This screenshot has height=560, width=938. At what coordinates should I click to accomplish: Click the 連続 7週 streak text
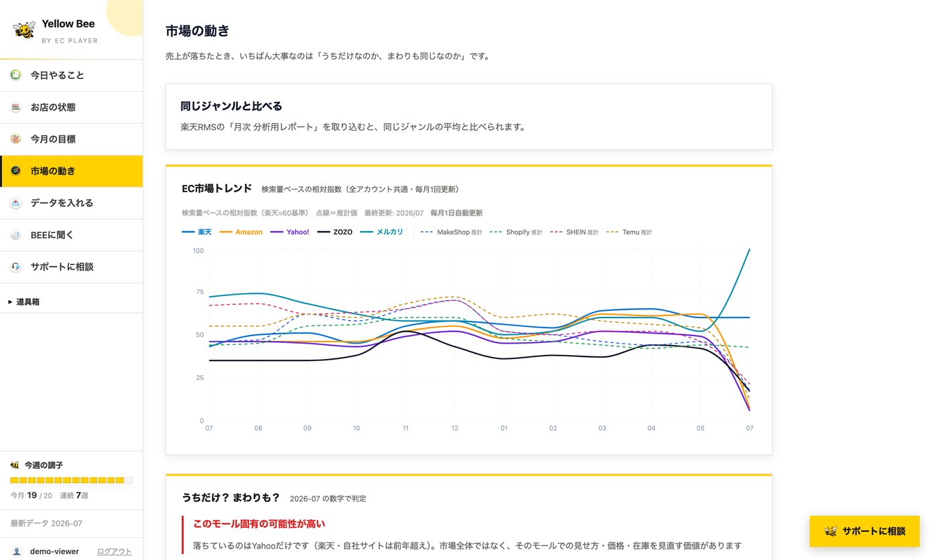(x=74, y=496)
